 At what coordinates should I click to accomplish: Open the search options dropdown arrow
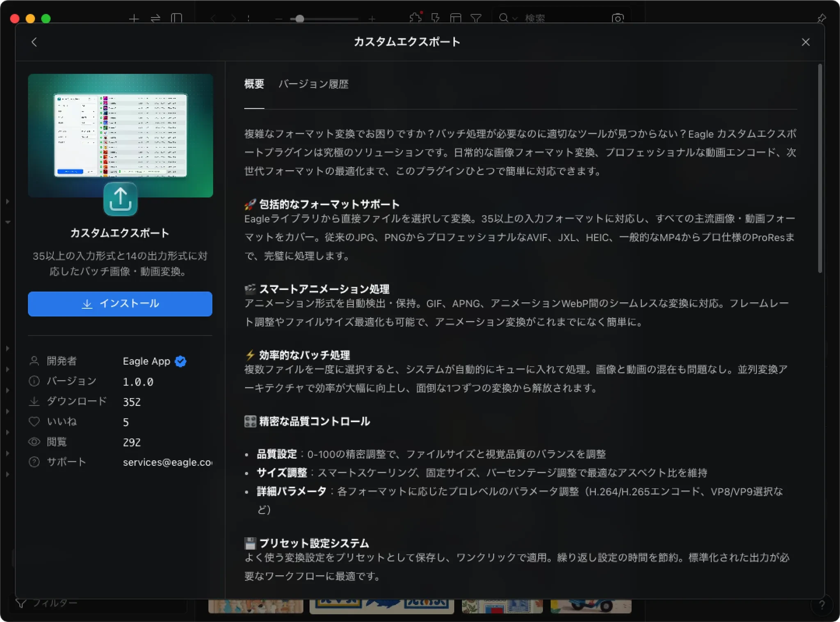click(x=515, y=19)
